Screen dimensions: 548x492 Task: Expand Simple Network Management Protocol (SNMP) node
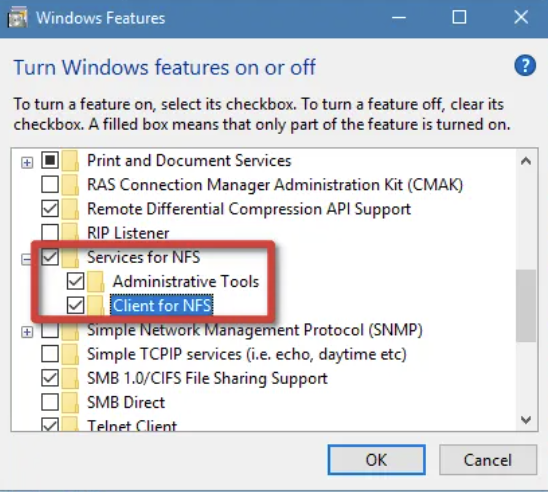(x=27, y=332)
